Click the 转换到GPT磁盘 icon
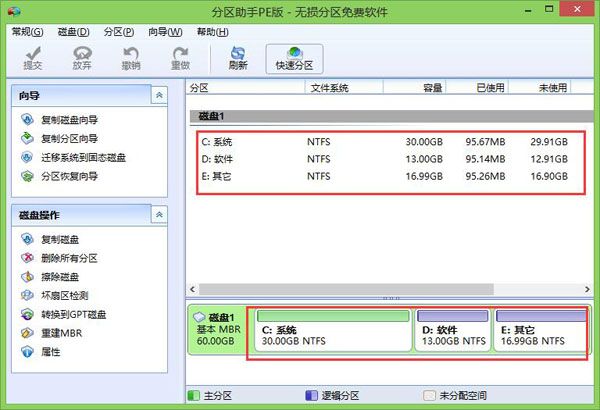The height and width of the screenshot is (410, 600). [27, 314]
